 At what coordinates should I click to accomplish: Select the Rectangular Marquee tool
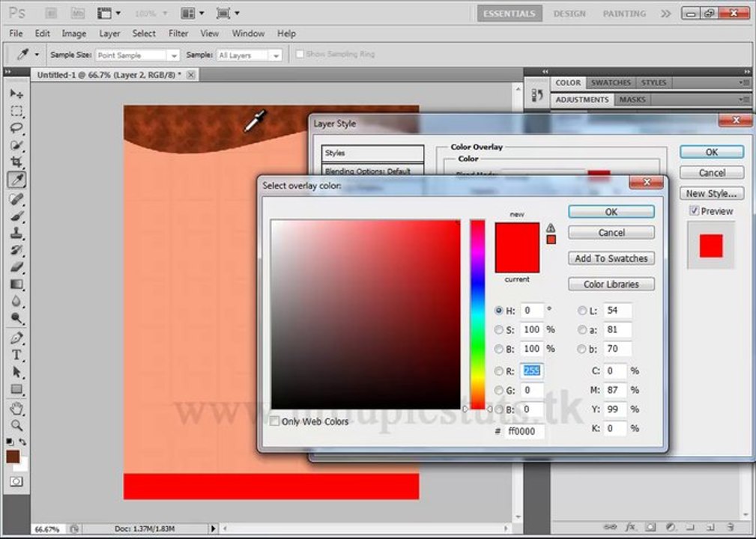tap(16, 112)
